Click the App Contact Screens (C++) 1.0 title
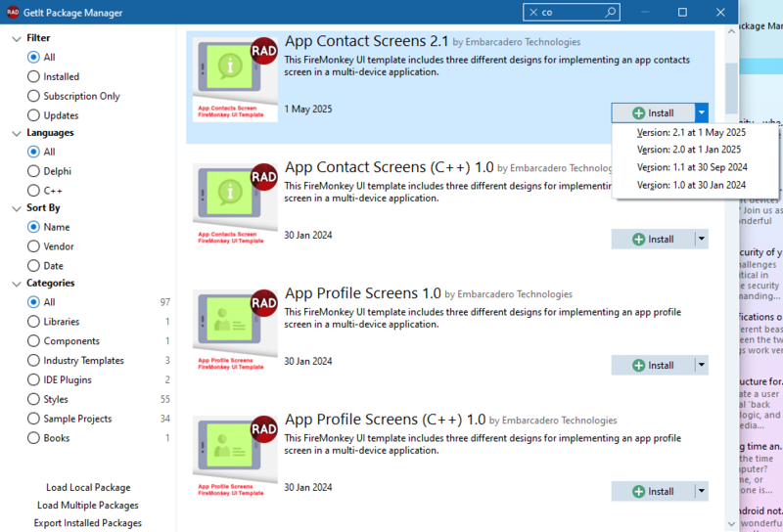Image resolution: width=783 pixels, height=532 pixels. click(x=389, y=167)
